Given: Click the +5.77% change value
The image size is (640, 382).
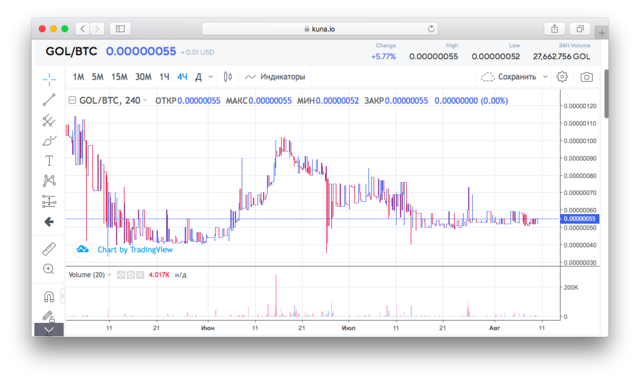Looking at the screenshot, I should click(x=383, y=56).
